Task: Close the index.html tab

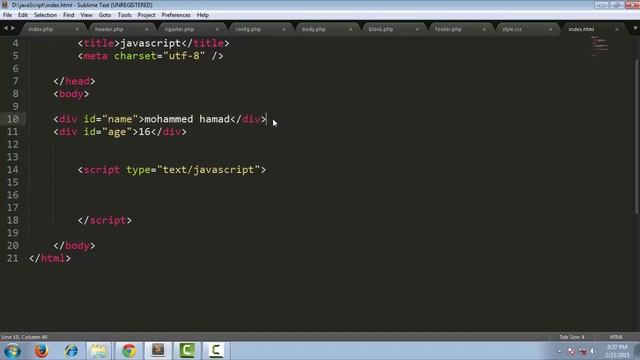Action: pos(616,29)
